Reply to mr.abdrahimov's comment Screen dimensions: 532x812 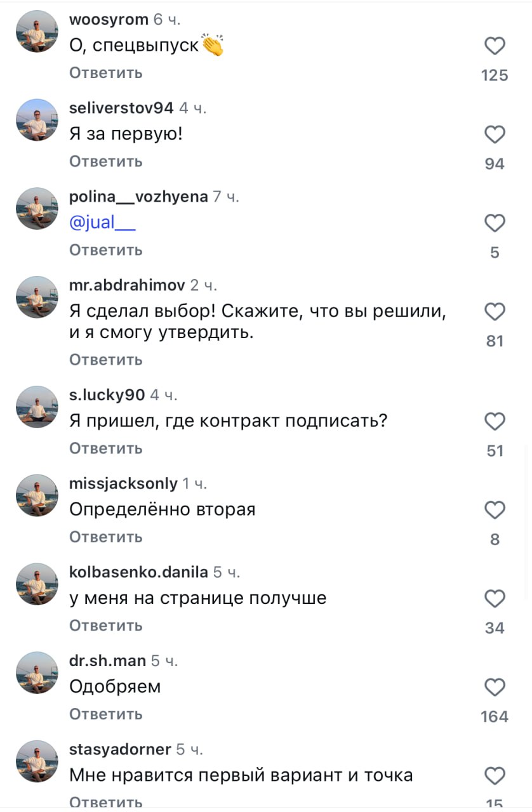click(106, 360)
